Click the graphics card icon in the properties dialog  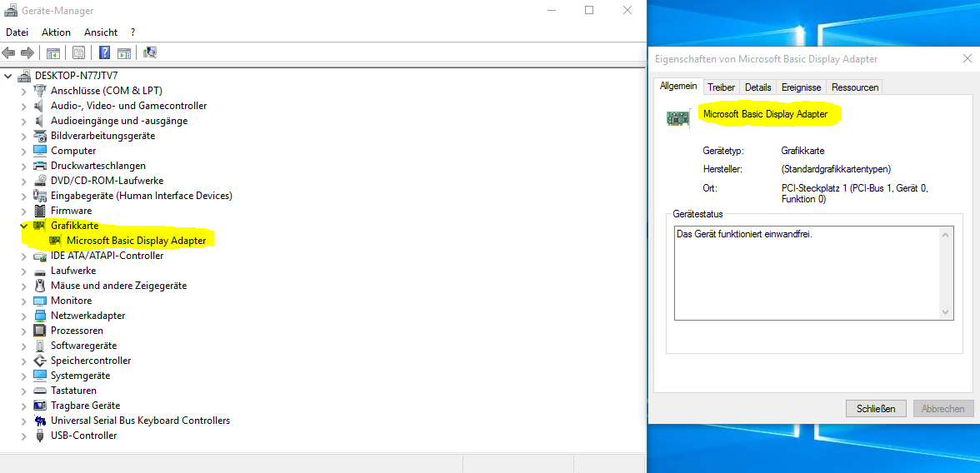tap(678, 118)
